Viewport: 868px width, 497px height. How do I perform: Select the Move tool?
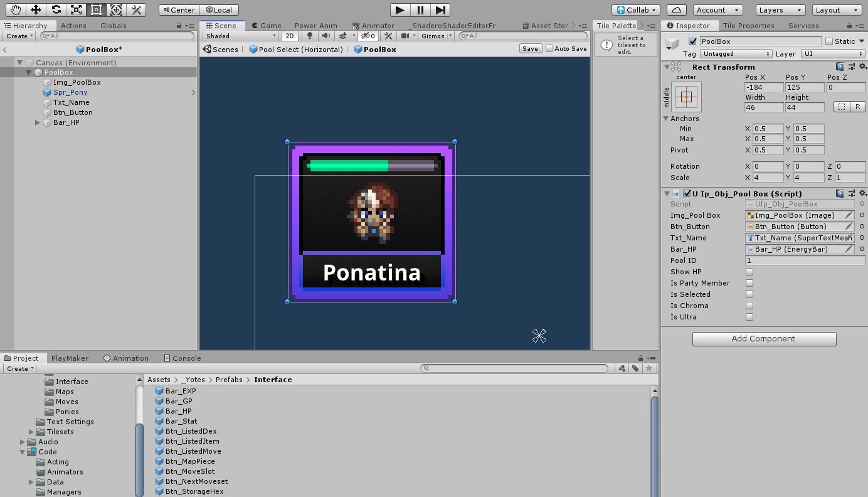(36, 9)
